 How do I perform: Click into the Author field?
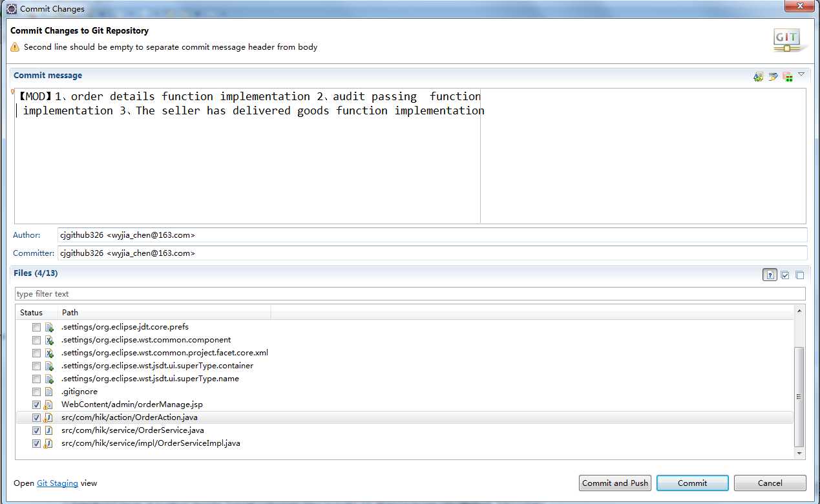tap(432, 235)
